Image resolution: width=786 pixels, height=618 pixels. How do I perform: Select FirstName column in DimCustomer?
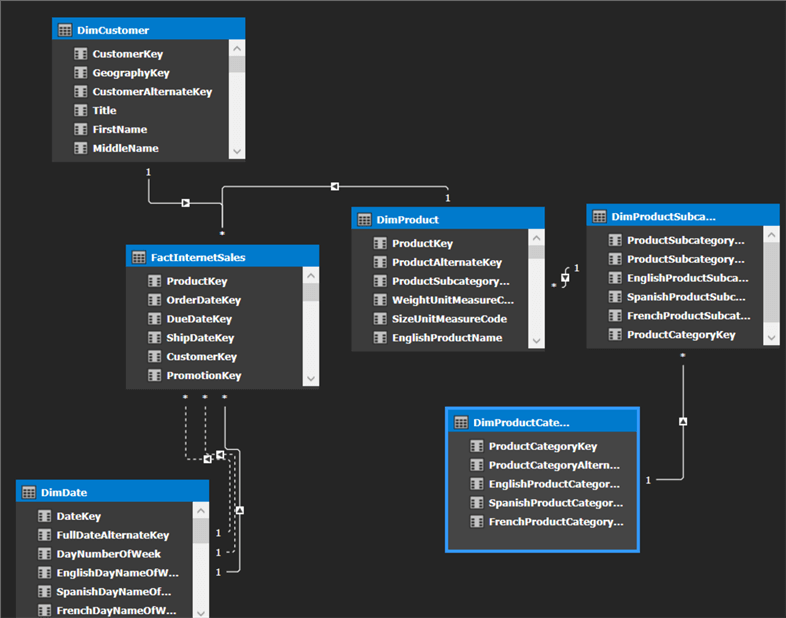(120, 129)
